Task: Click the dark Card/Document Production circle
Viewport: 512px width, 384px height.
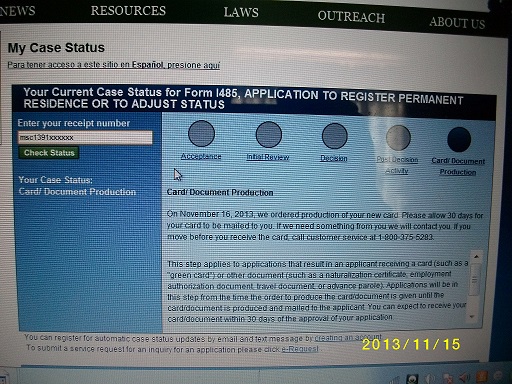Action: point(459,139)
